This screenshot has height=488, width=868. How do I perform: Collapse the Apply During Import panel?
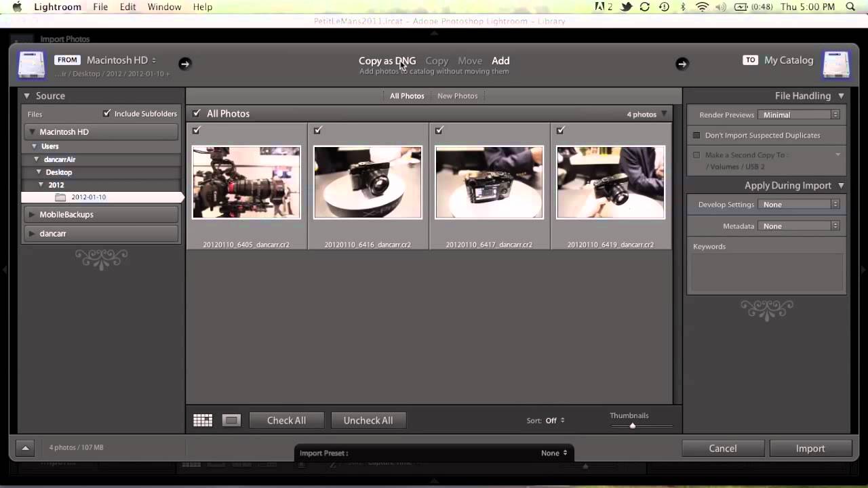coord(841,186)
